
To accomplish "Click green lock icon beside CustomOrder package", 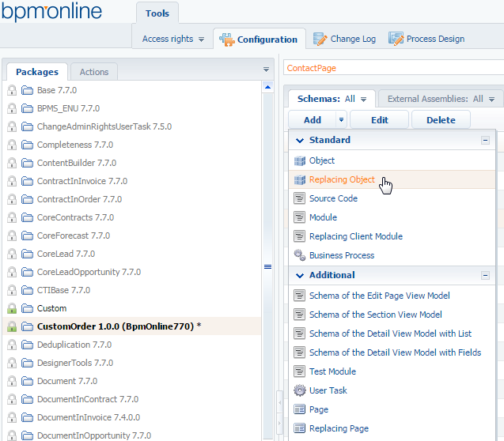I will (x=12, y=326).
